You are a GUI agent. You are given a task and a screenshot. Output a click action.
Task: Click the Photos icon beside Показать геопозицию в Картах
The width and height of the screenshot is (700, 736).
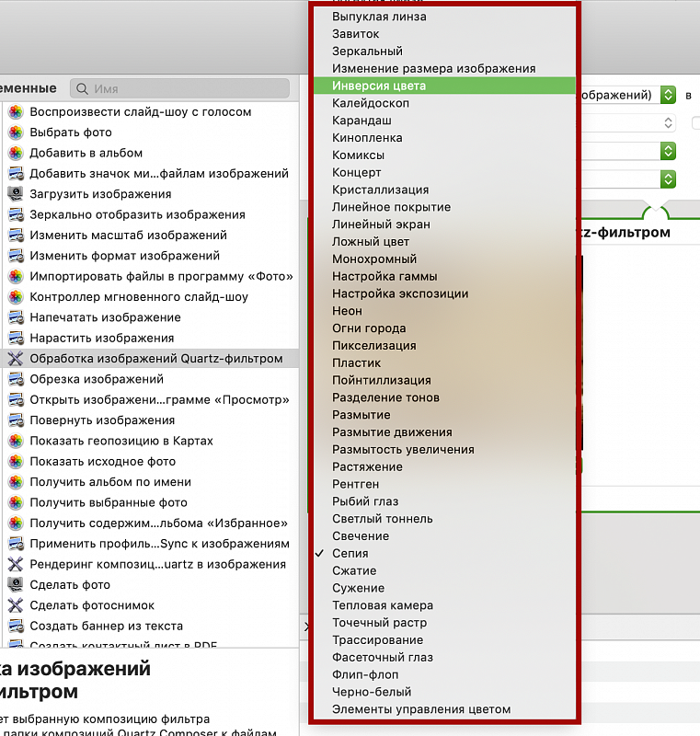pos(16,441)
